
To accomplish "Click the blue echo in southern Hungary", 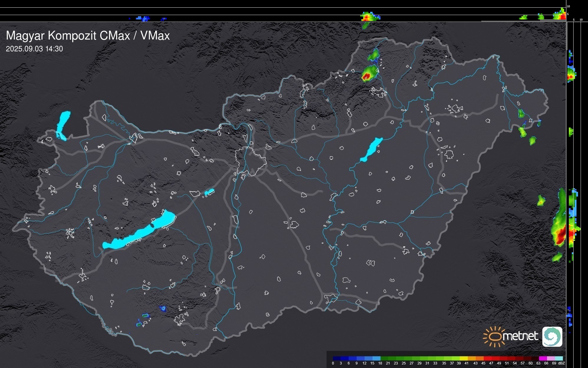I will coord(162,309).
